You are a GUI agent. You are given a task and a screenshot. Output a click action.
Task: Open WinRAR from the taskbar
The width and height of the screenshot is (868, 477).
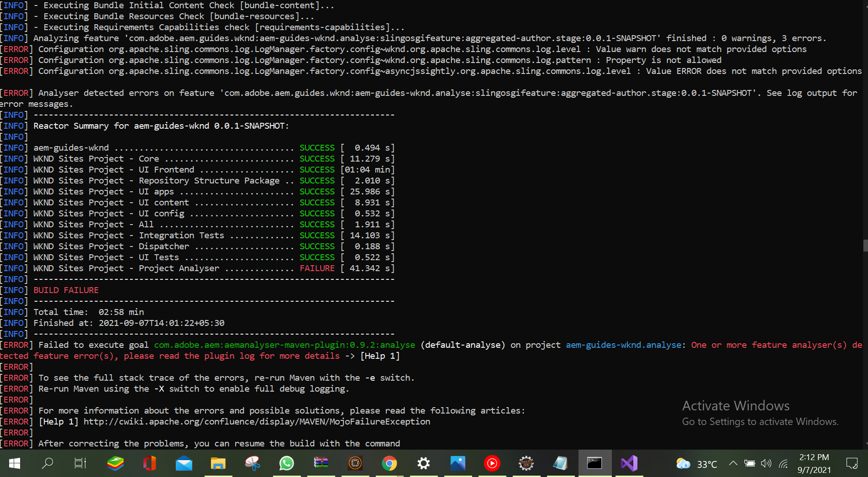321,463
